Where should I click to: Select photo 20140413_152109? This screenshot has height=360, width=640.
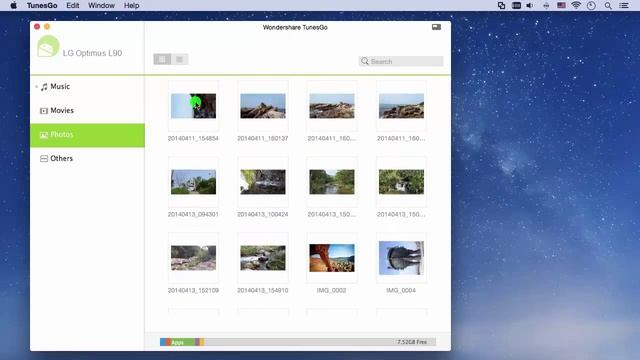(x=193, y=258)
